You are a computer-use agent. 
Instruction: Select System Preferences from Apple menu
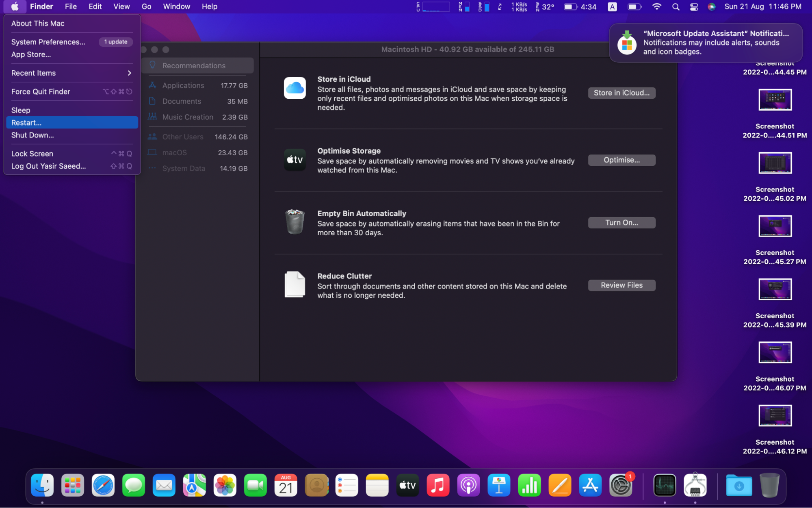click(72, 42)
